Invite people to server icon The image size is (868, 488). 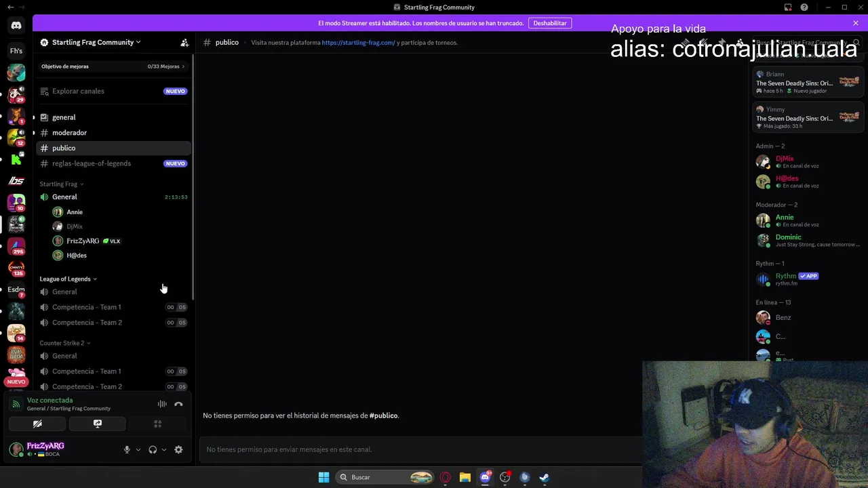point(184,42)
